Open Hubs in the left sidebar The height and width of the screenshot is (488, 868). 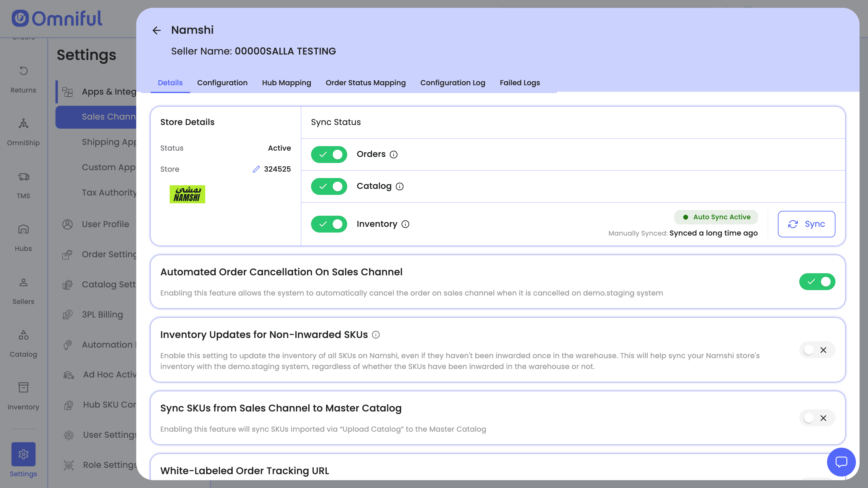[23, 238]
